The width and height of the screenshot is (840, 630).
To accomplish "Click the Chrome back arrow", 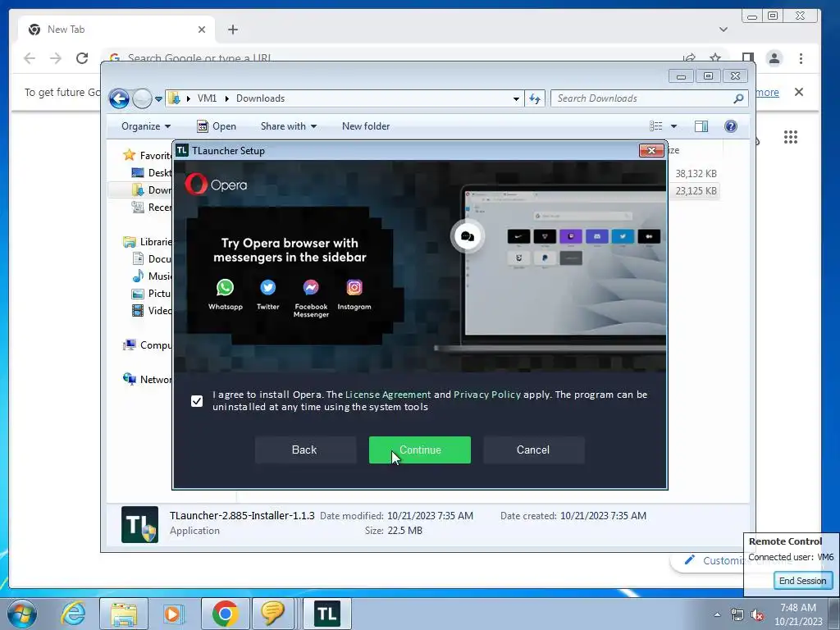I will coord(30,58).
